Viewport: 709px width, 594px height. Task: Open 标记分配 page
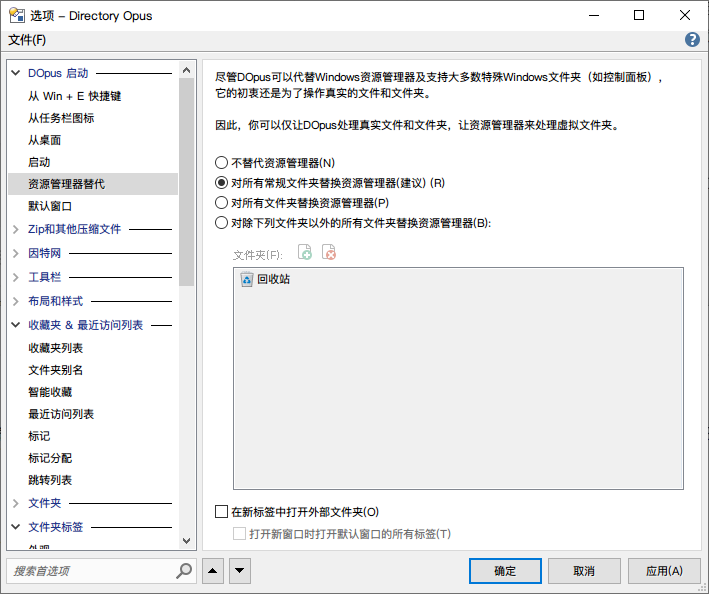(50, 458)
